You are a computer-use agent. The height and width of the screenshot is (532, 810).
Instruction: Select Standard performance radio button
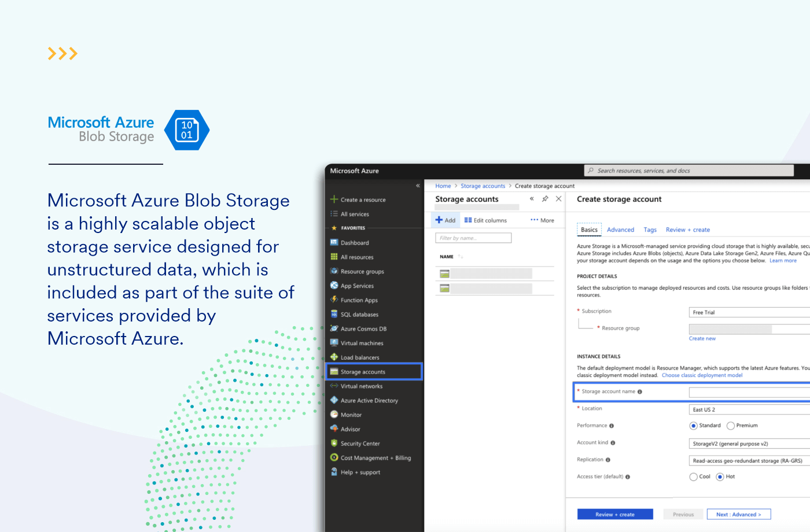(x=693, y=426)
